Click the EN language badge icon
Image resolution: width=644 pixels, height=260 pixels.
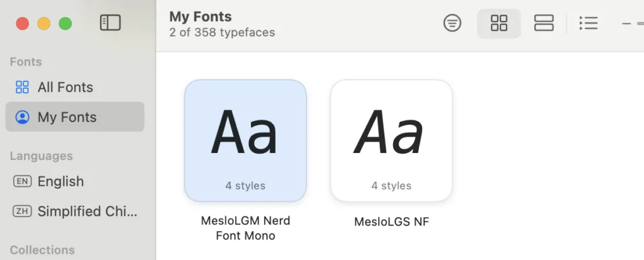[22, 181]
